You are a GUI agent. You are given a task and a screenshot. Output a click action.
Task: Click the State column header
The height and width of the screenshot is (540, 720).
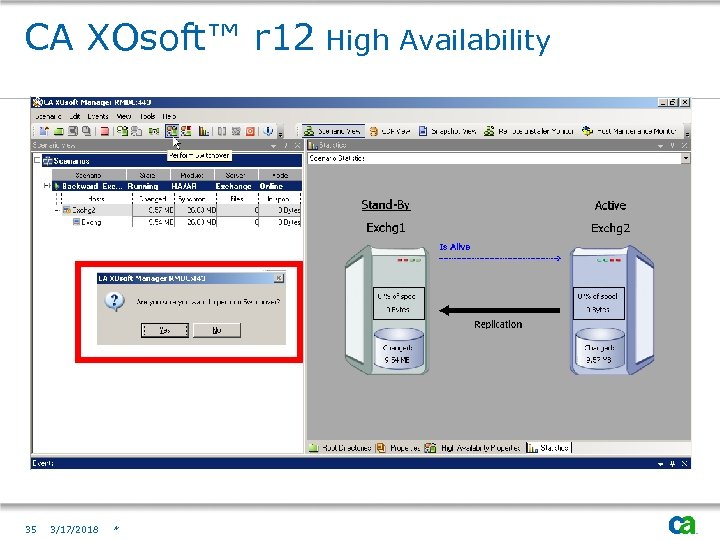pyautogui.click(x=148, y=175)
